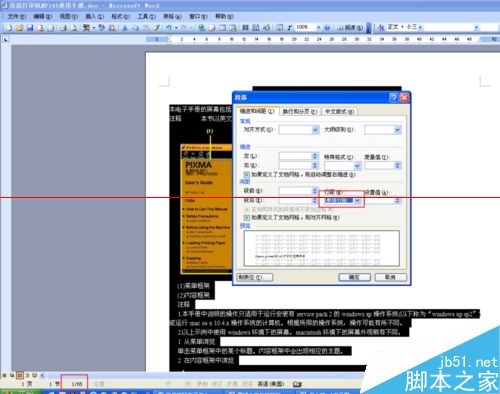Open the 表格 (Table) menu
The width and height of the screenshot is (500, 394).
pyautogui.click(x=172, y=16)
